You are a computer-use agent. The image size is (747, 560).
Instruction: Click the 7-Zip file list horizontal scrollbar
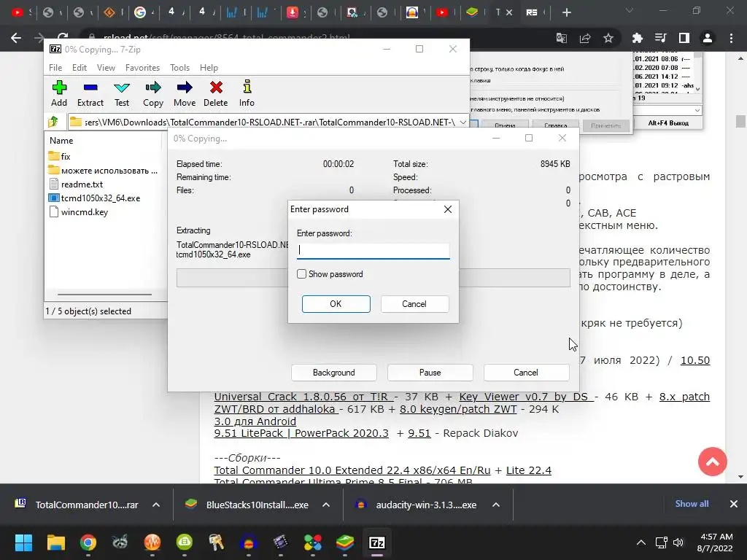[x=105, y=295]
